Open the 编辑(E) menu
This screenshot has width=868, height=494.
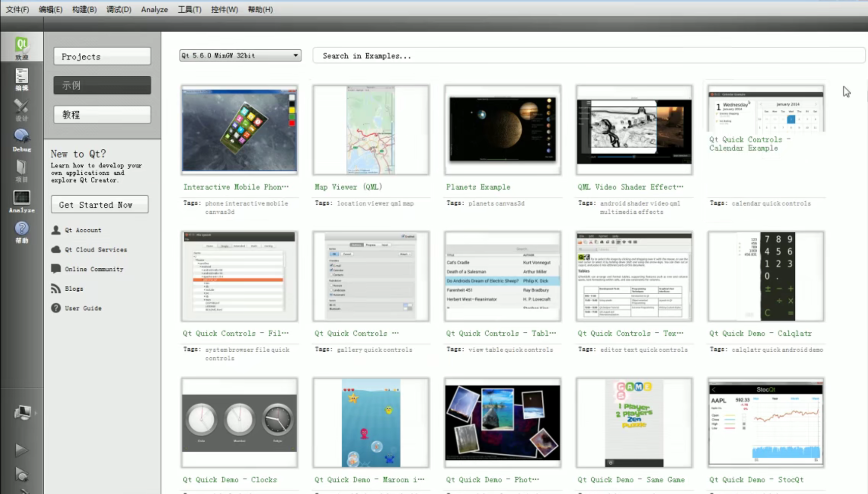pyautogui.click(x=51, y=9)
